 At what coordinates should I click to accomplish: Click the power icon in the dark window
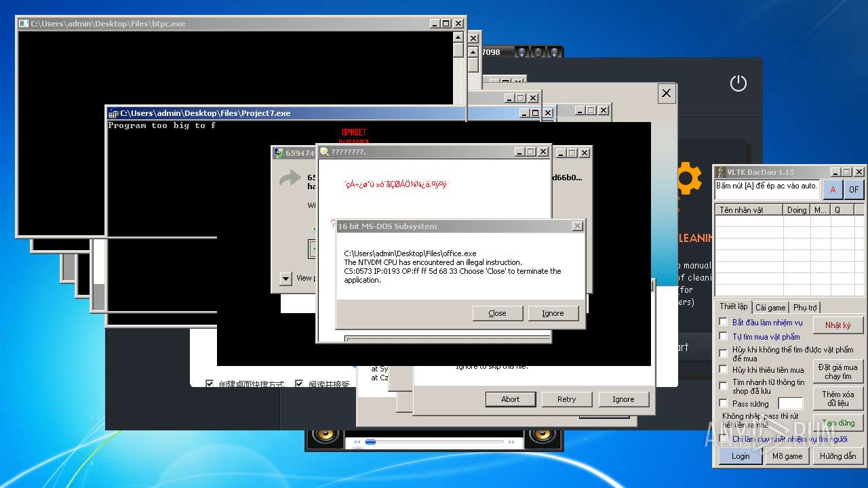pyautogui.click(x=738, y=83)
